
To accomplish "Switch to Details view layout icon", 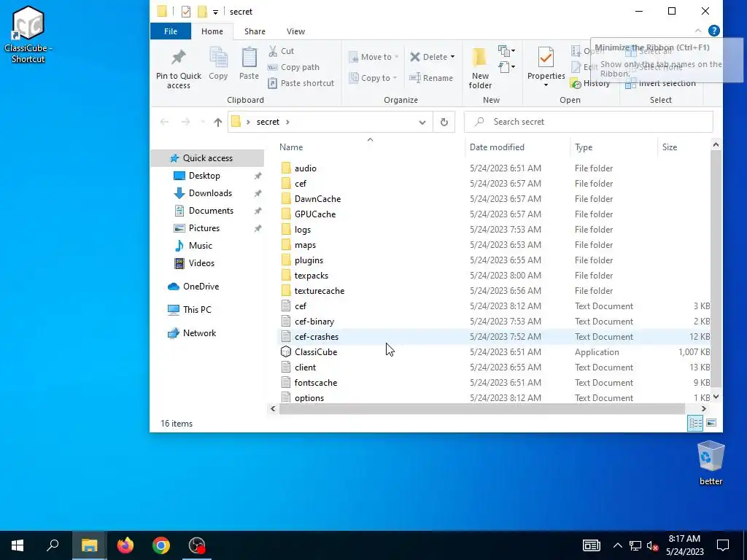I will click(x=695, y=423).
